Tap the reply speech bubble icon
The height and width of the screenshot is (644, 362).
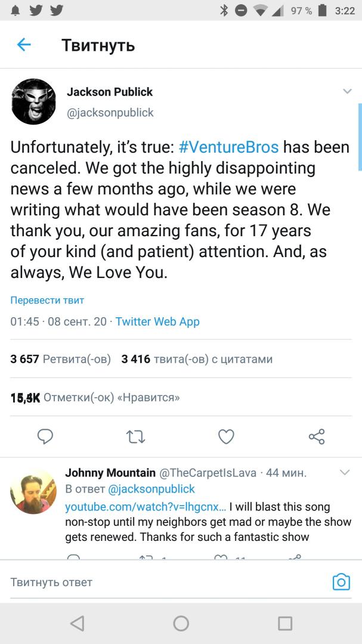[x=46, y=437]
